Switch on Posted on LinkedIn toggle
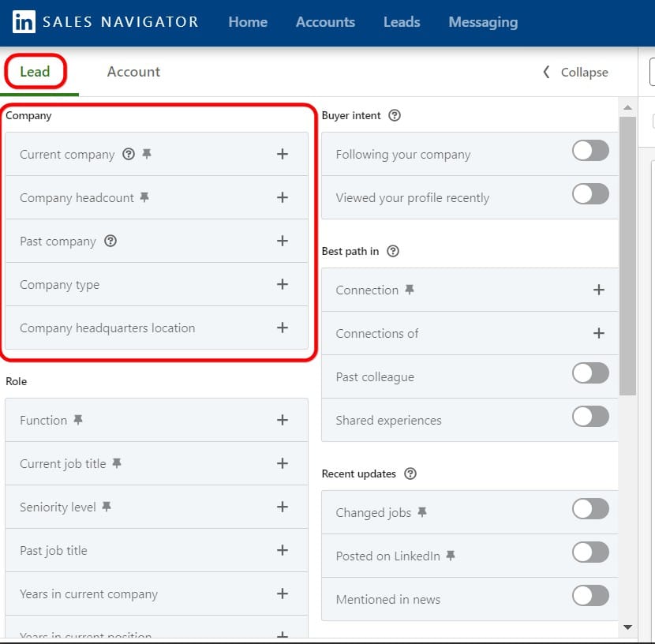The height and width of the screenshot is (644, 655). [x=590, y=552]
